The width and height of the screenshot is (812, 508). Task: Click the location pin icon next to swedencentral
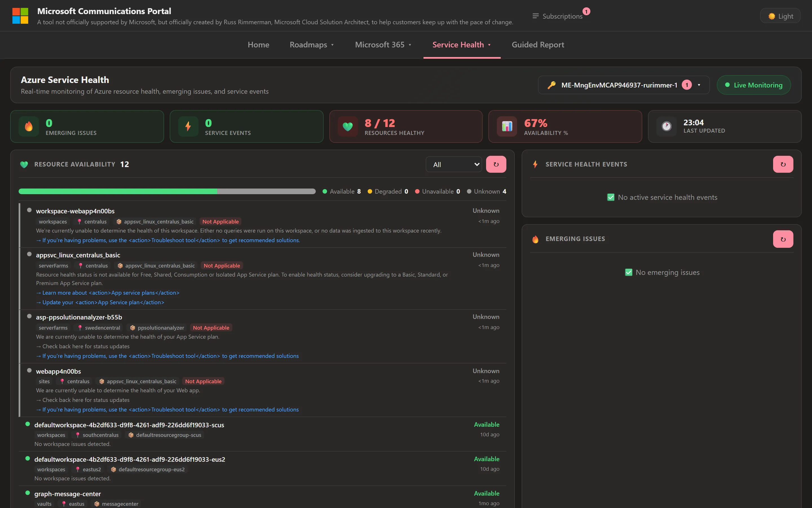(x=80, y=328)
